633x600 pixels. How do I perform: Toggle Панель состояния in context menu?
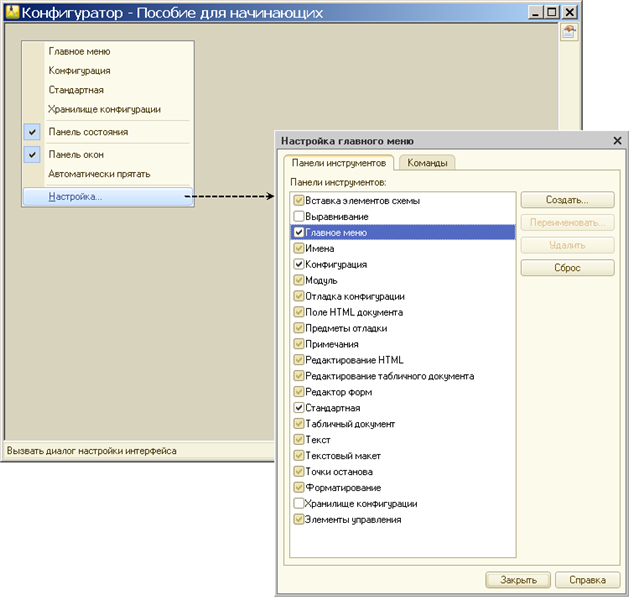click(x=88, y=132)
